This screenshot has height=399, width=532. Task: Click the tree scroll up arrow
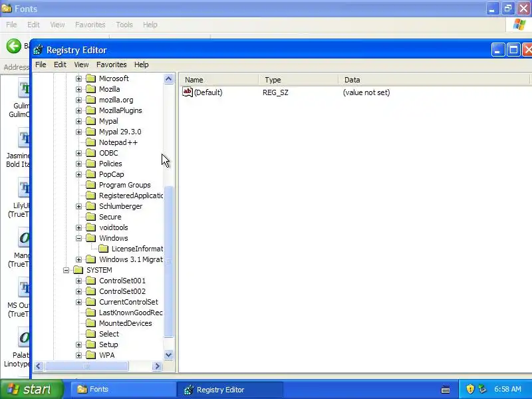(169, 79)
